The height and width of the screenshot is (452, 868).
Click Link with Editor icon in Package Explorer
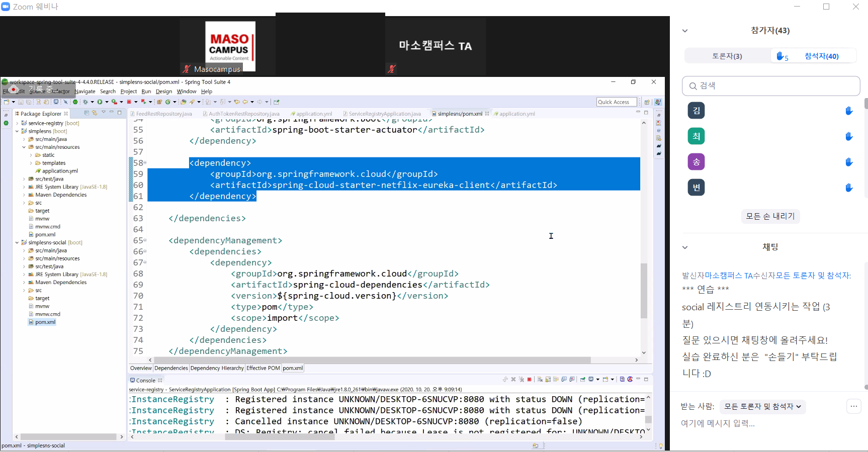(x=95, y=113)
